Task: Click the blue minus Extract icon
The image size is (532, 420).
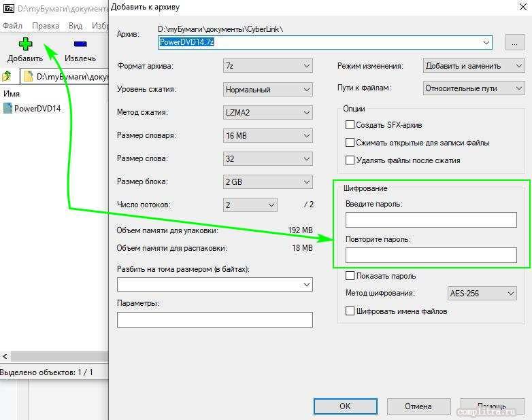Action: point(80,43)
